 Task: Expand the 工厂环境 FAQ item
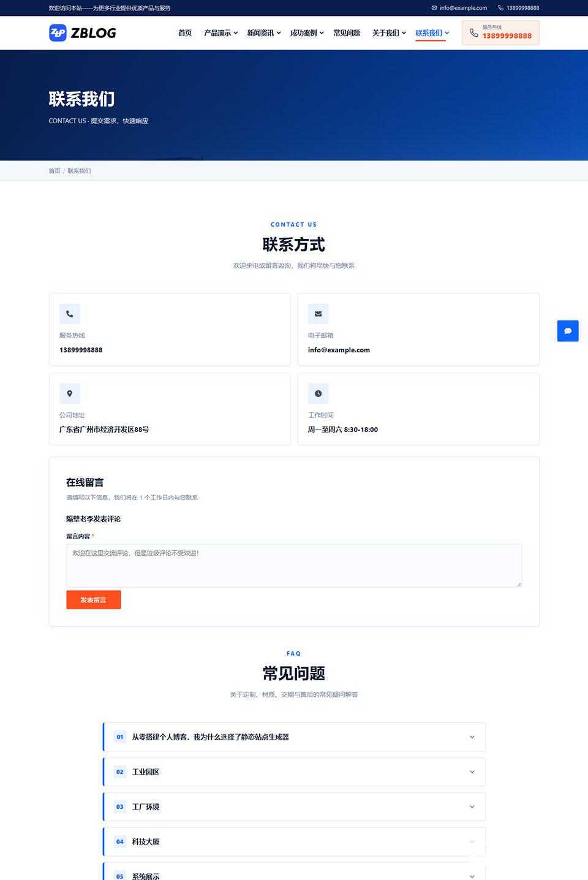pyautogui.click(x=294, y=807)
